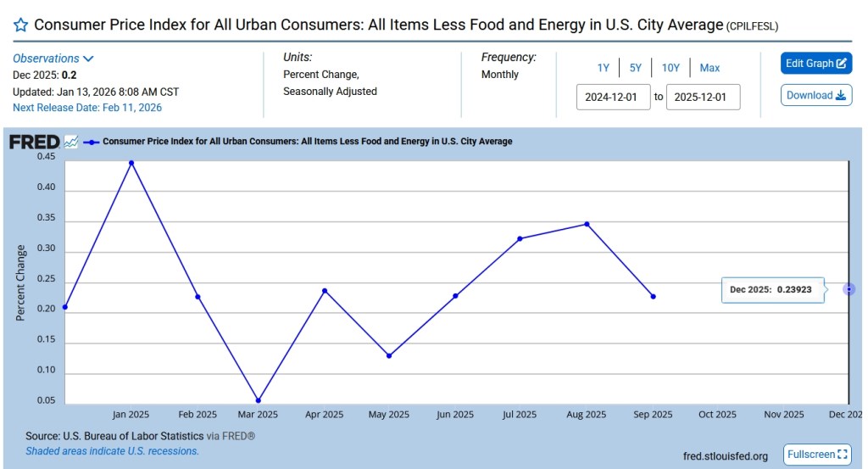Select the 1Y date range
This screenshot has width=868, height=469.
pyautogui.click(x=603, y=68)
